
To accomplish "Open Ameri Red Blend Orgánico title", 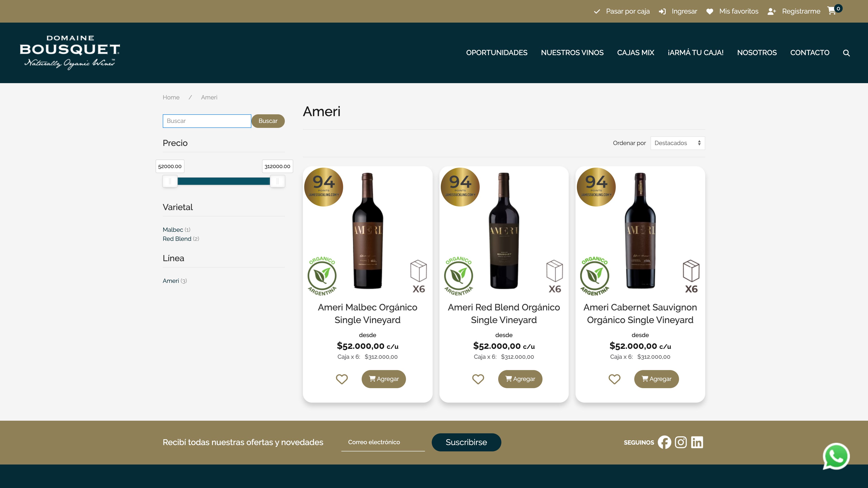I will (x=504, y=314).
